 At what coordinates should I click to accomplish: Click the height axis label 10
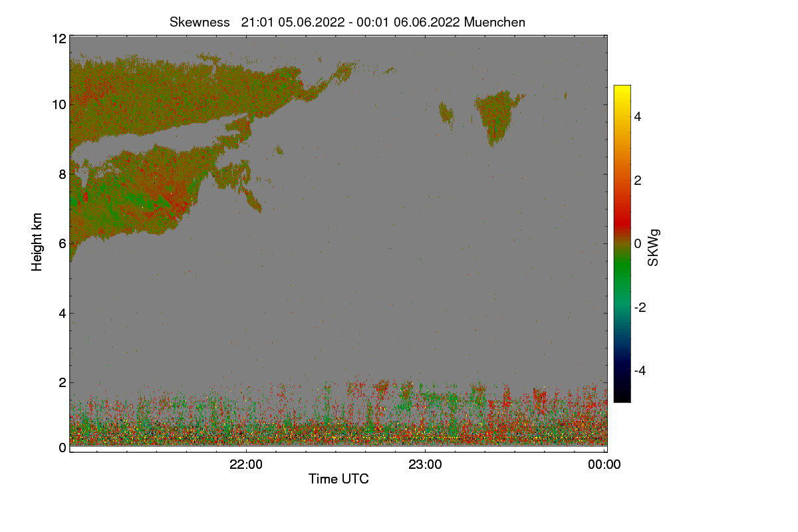pyautogui.click(x=59, y=104)
